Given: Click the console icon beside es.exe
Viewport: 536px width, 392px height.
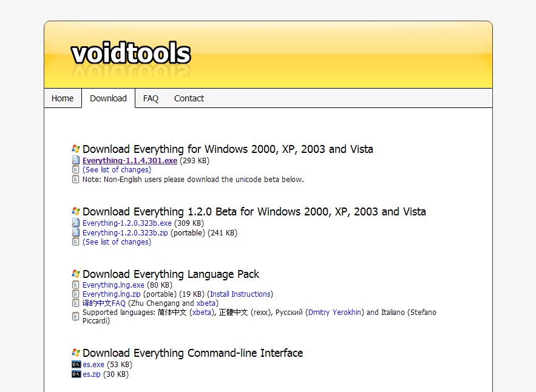Looking at the screenshot, I should coord(76,364).
